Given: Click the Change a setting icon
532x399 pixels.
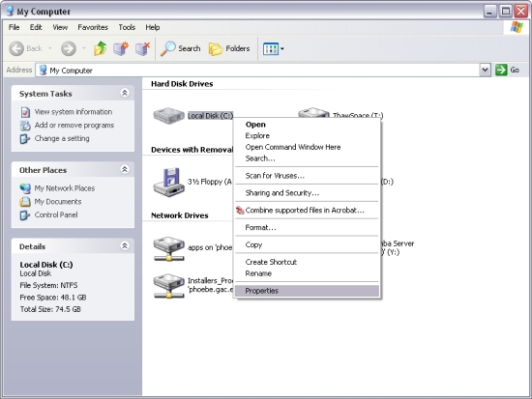Looking at the screenshot, I should coord(25,139).
